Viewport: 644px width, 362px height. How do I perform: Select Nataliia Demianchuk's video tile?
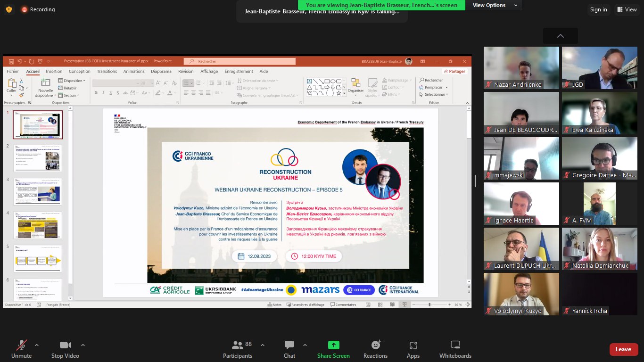[x=599, y=248]
